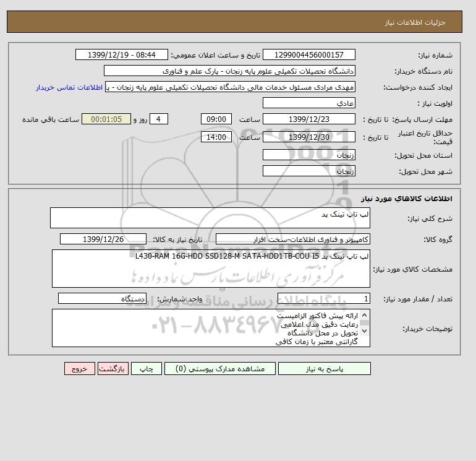The width and height of the screenshot is (476, 461).
Task: Click the price validity time 14:00
Action: pyautogui.click(x=216, y=137)
